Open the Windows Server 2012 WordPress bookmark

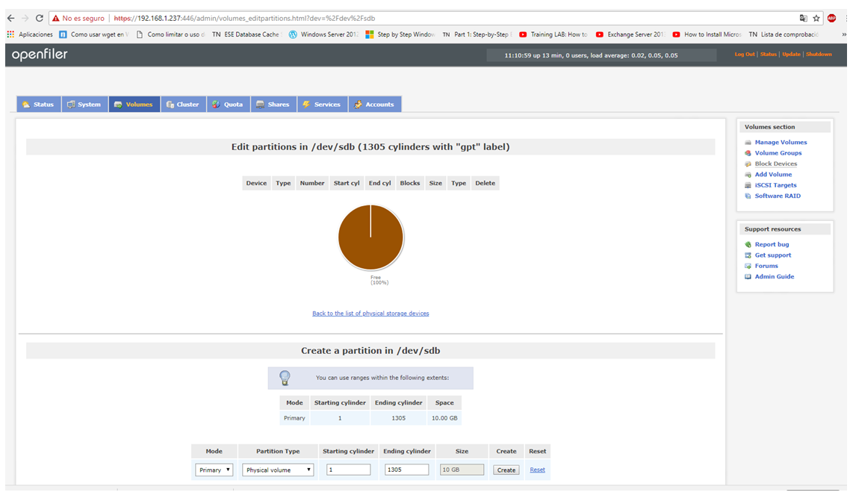(323, 34)
